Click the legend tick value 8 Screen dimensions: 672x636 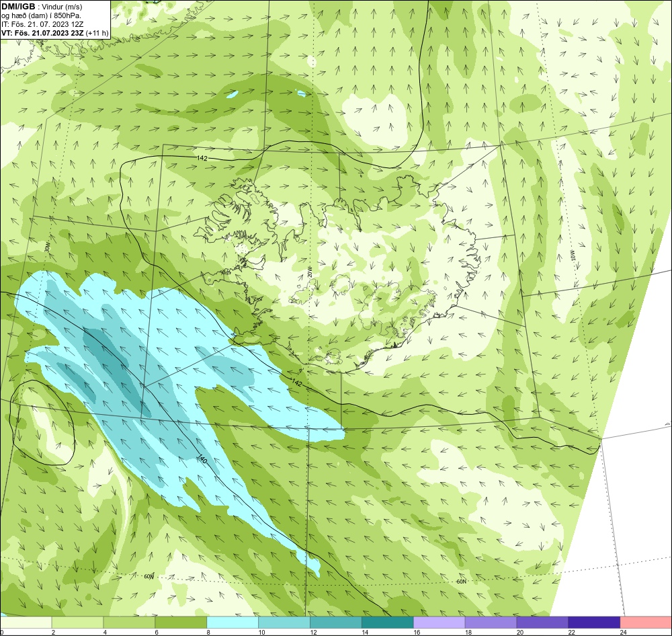coord(208,632)
